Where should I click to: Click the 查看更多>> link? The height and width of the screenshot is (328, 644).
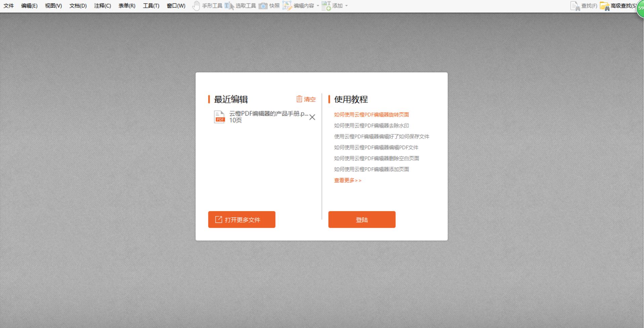[348, 180]
